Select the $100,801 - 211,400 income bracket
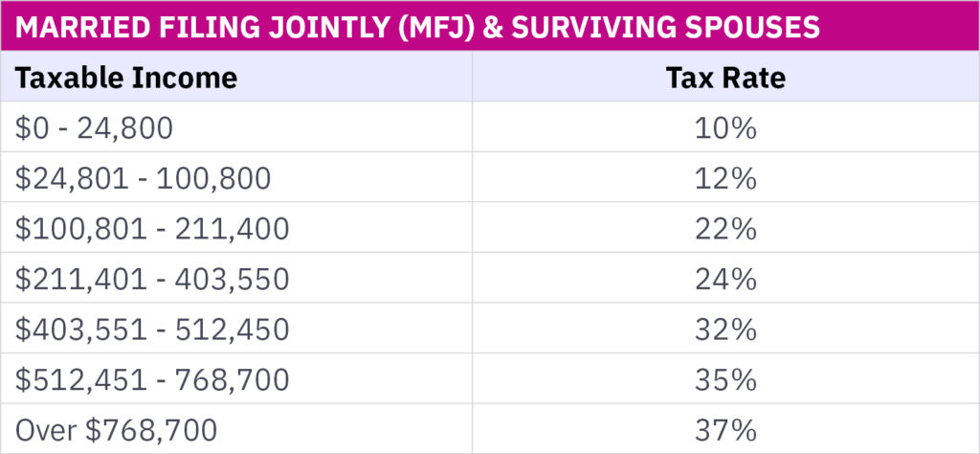 click(x=151, y=228)
